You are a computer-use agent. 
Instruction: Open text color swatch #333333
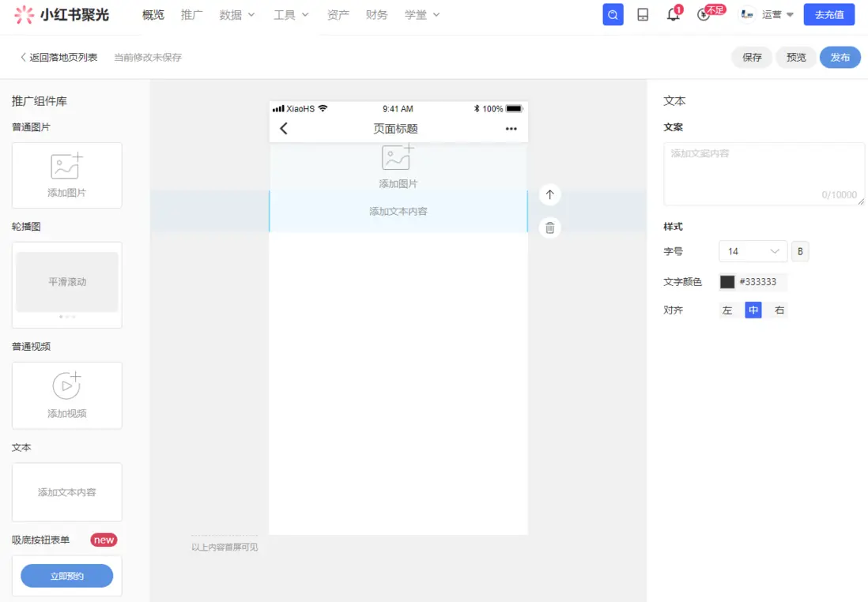click(726, 282)
